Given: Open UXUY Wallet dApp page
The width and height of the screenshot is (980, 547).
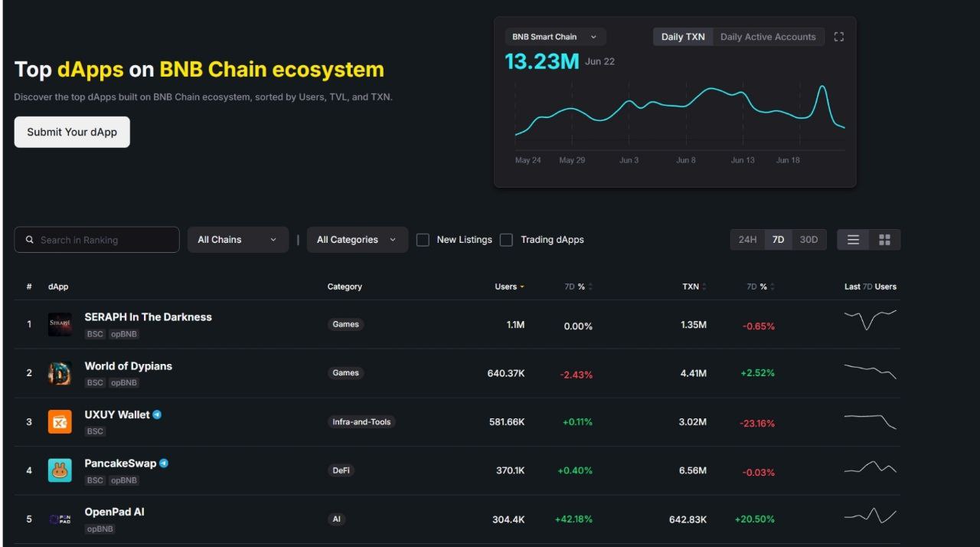Looking at the screenshot, I should point(117,414).
